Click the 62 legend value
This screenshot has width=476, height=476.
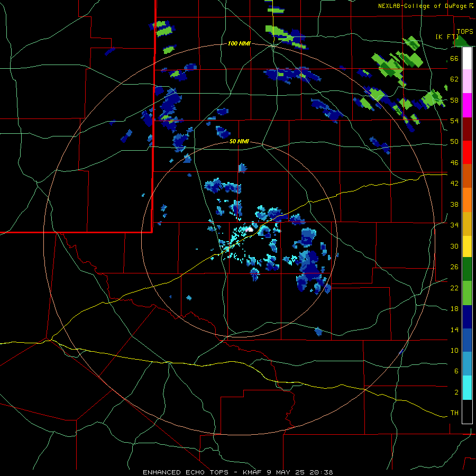click(x=454, y=79)
